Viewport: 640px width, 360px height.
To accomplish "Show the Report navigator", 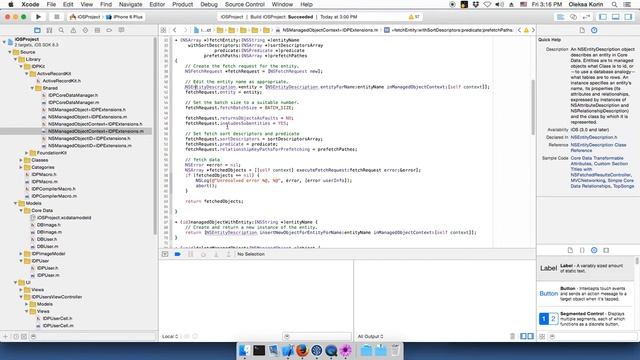I will coord(121,30).
